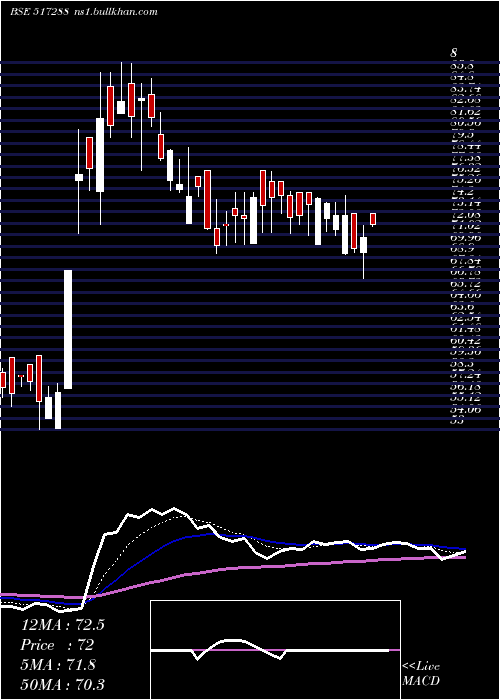This screenshot has width=500, height=700.
Task: Click the 69.96 price axis label
Action: (466, 238)
